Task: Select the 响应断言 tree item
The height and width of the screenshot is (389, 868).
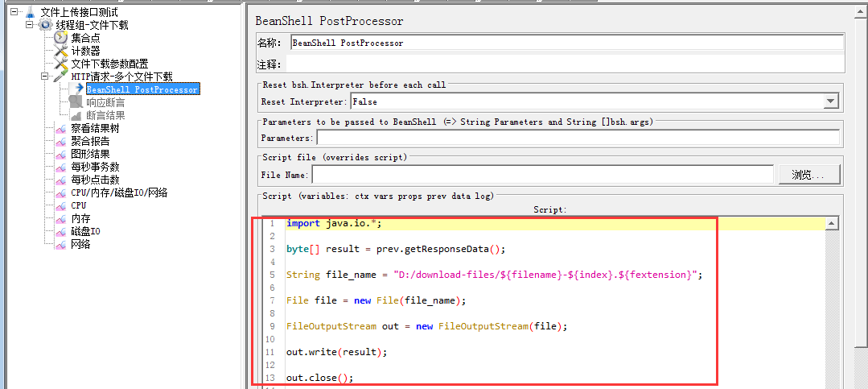Action: pyautogui.click(x=105, y=102)
